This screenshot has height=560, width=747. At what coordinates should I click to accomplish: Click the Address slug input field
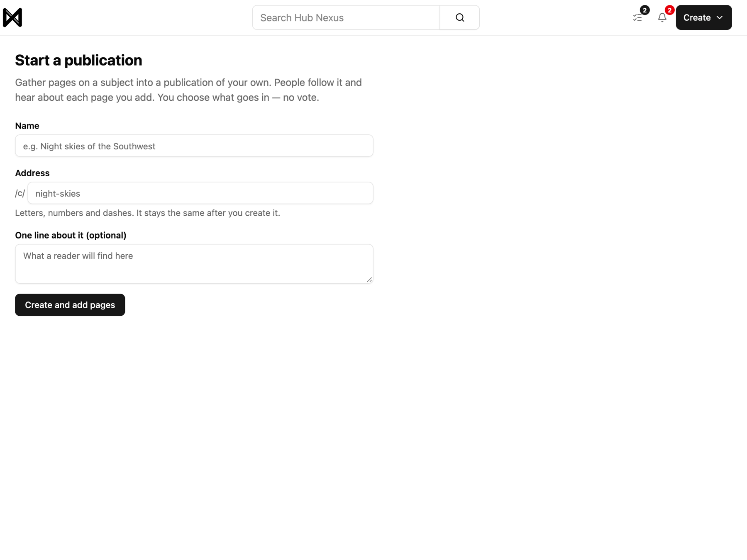tap(200, 193)
